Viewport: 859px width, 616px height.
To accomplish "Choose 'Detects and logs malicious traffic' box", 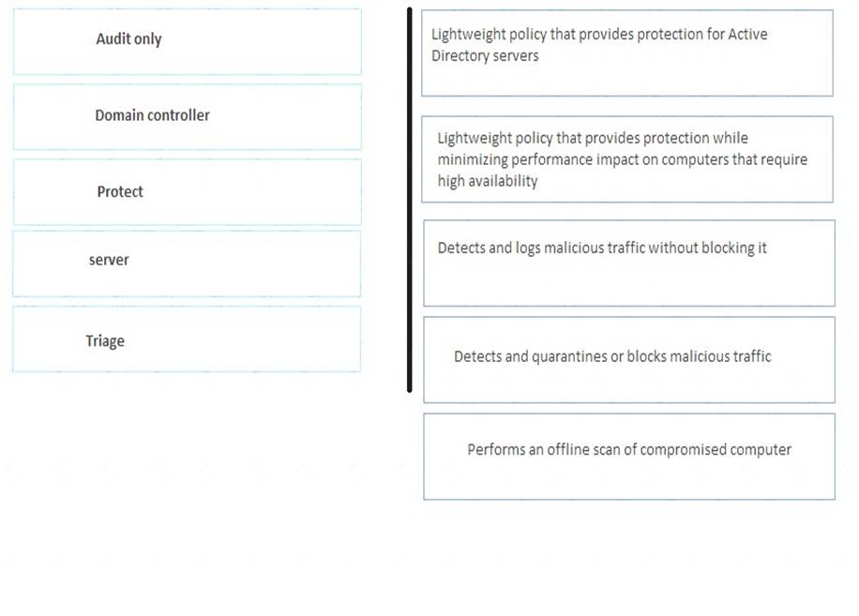I will tap(629, 263).
